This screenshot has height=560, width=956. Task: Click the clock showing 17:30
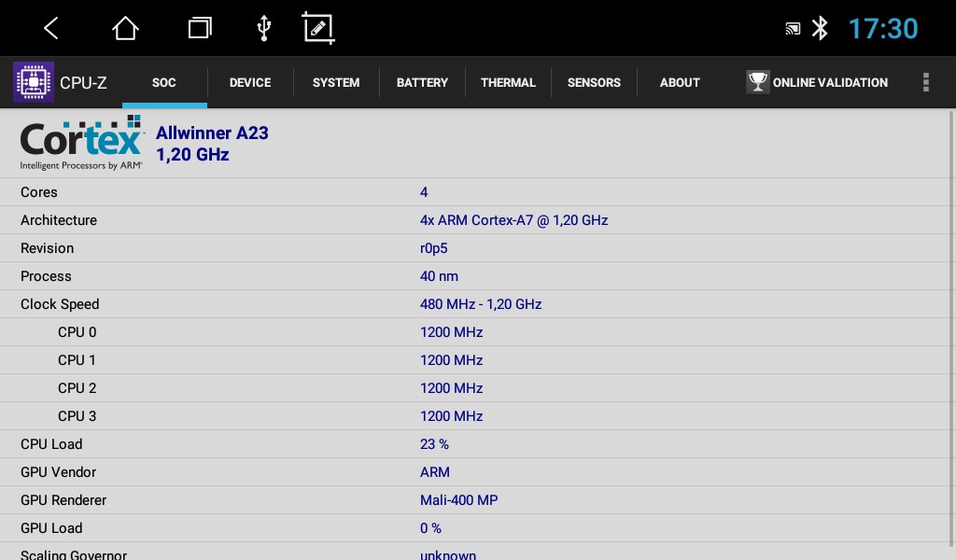pyautogui.click(x=883, y=29)
